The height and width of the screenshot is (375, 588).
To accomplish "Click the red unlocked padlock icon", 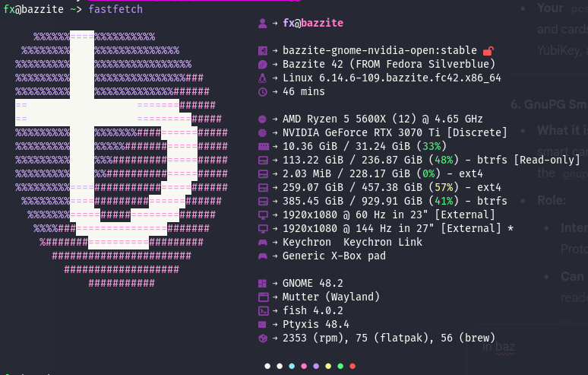I will click(x=488, y=50).
